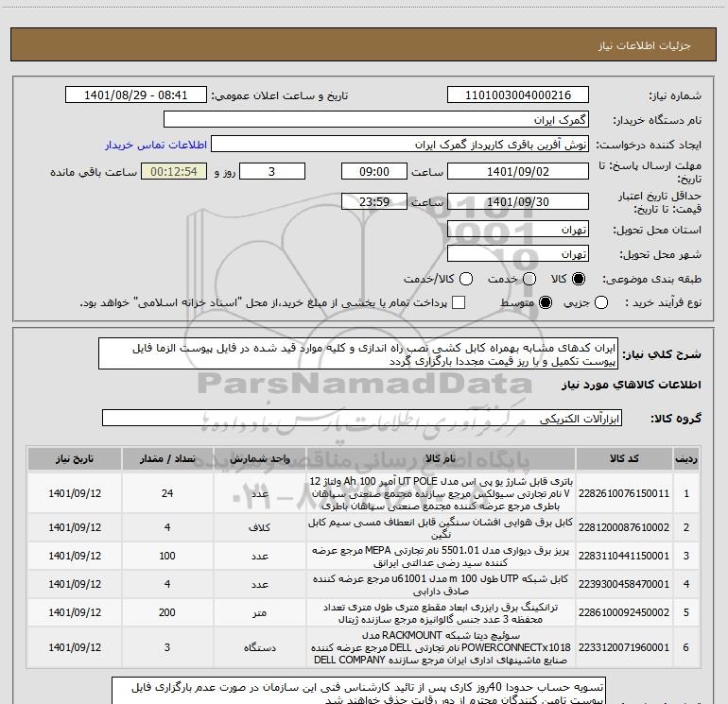728x704 pixels.
Task: Click the remaining days field showing 3
Action: pos(271,171)
